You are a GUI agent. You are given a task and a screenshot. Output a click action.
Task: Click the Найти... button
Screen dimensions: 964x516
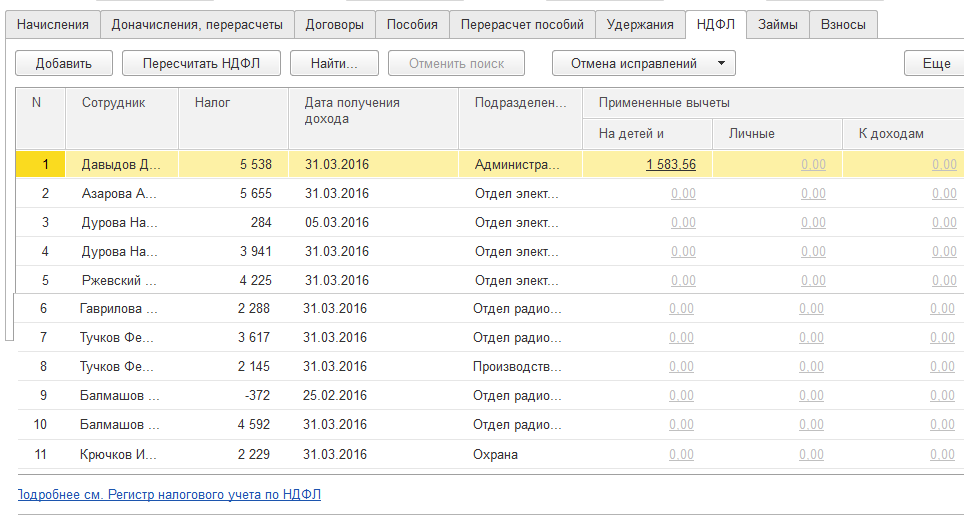pyautogui.click(x=334, y=63)
